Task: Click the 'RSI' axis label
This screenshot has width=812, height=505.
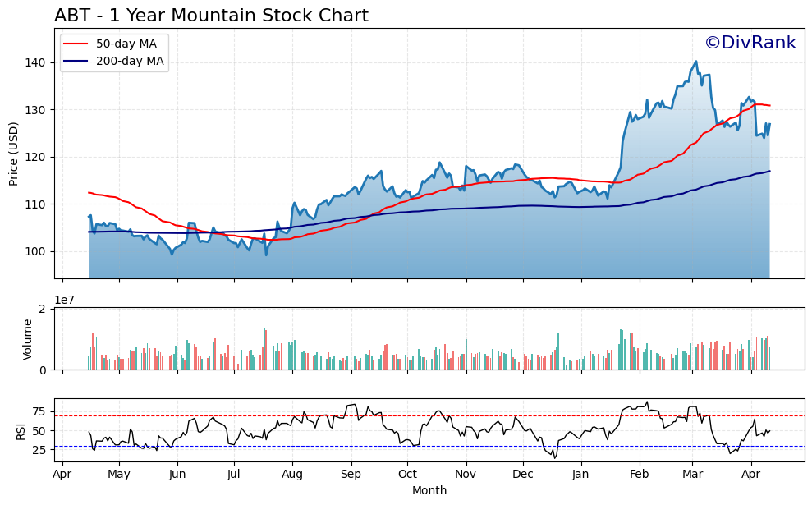Action: (x=21, y=431)
